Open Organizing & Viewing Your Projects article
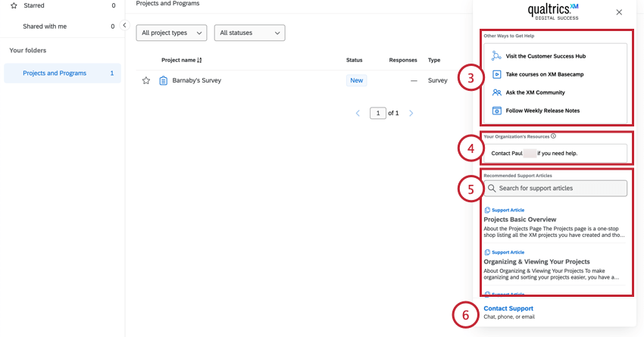Screen dimensions: 644x337 pos(536,261)
